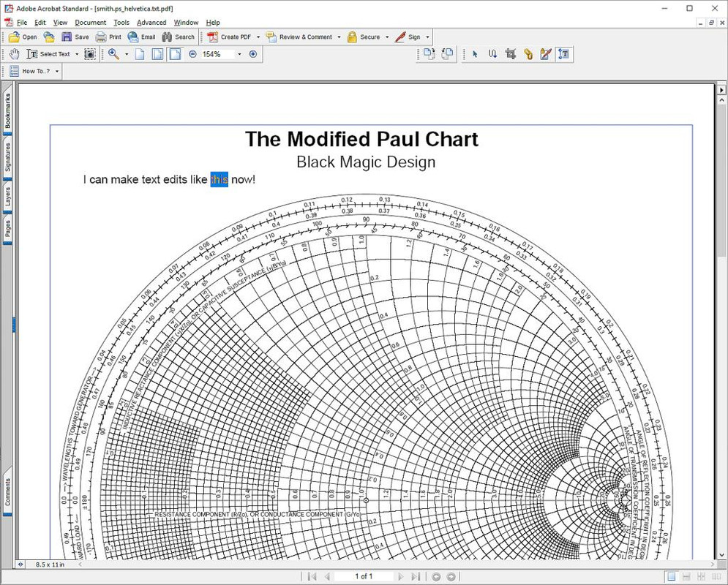
Task: Go to next page arrow
Action: pos(401,577)
